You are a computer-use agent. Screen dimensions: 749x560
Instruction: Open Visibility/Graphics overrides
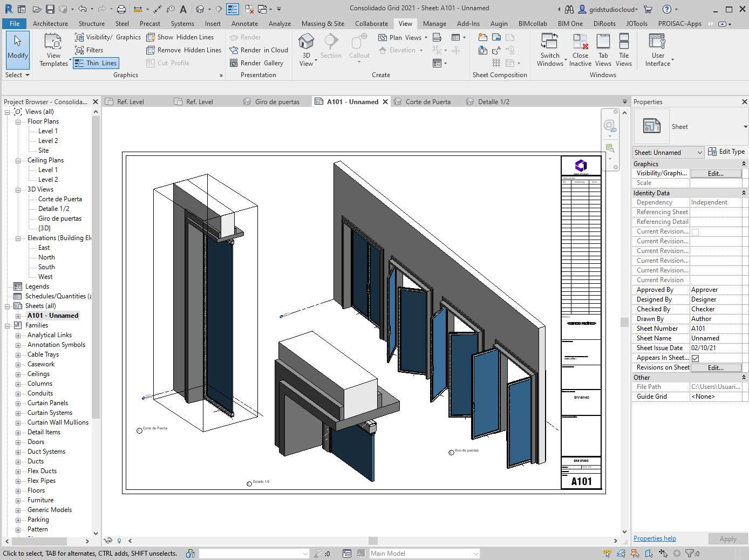(x=108, y=37)
